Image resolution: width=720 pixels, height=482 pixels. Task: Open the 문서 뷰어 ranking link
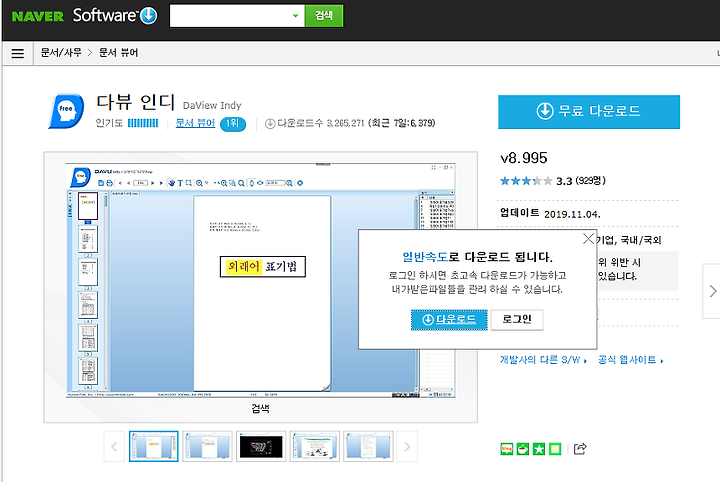pos(195,123)
